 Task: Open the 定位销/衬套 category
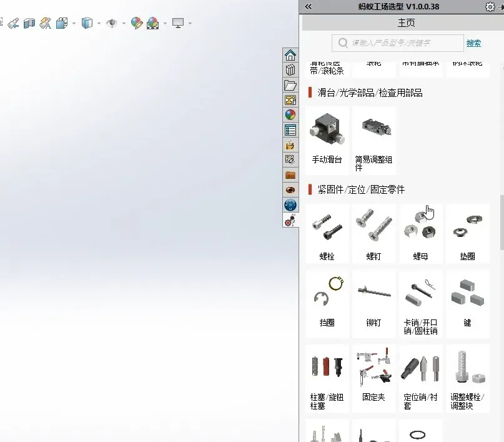421,379
